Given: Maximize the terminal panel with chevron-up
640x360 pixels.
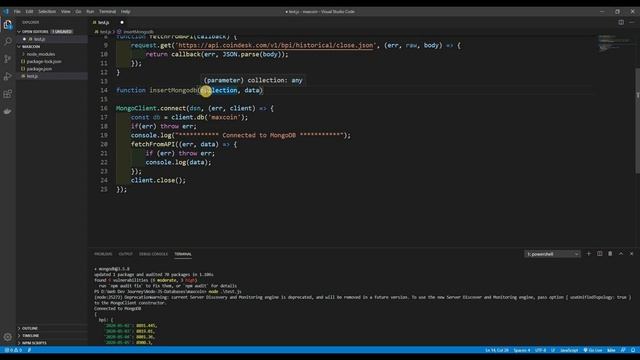Looking at the screenshot, I should (x=621, y=254).
